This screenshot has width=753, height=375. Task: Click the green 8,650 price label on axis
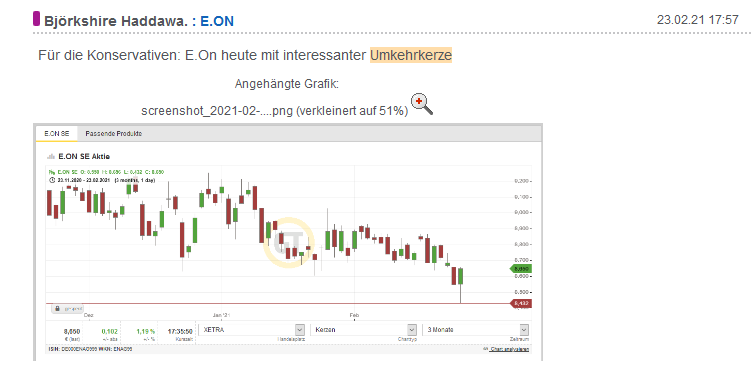coord(521,269)
